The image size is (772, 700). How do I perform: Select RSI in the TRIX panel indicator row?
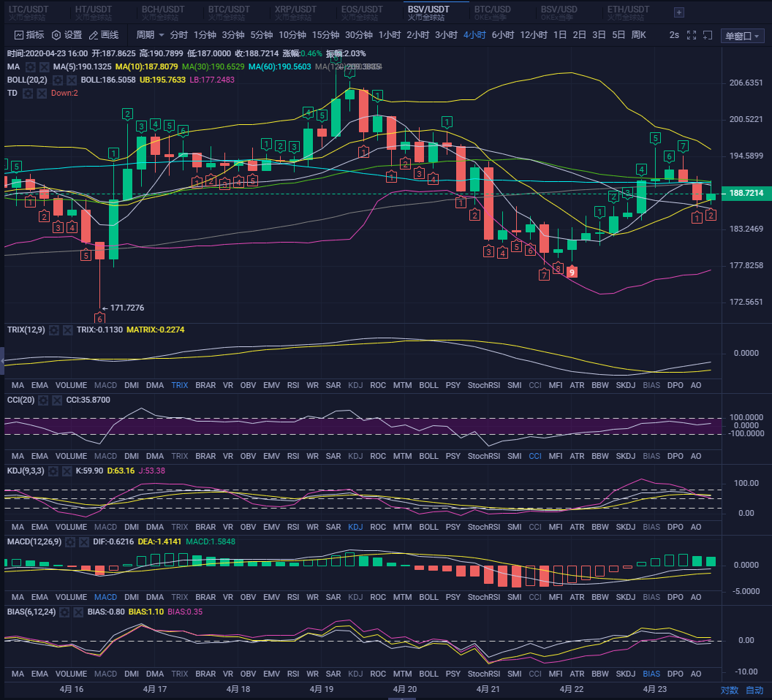coord(292,385)
